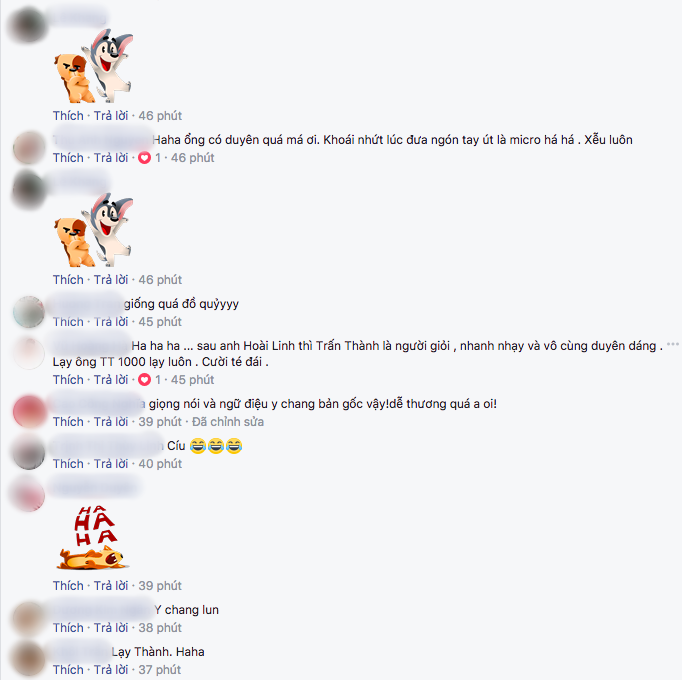Open the HA HA laughing dog sticker

coord(93,538)
